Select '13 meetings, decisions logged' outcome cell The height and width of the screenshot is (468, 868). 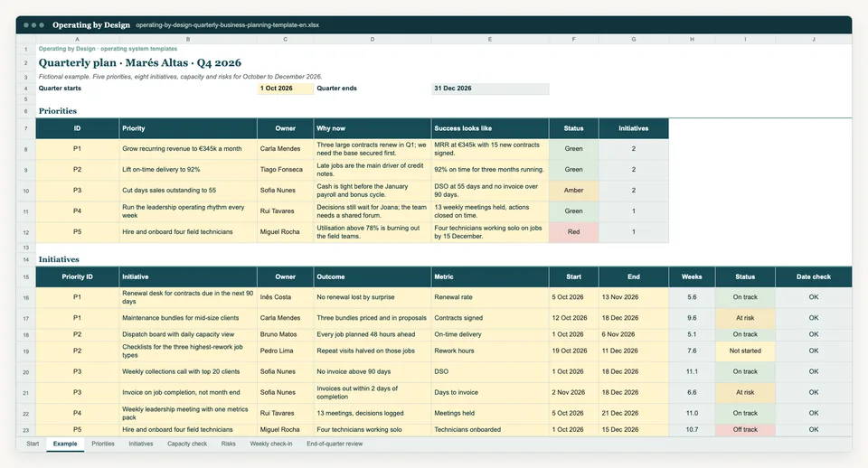pyautogui.click(x=372, y=413)
